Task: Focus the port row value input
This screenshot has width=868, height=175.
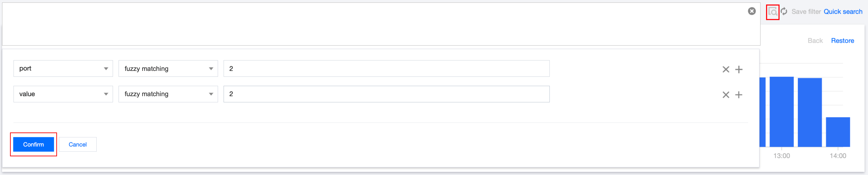Action: (x=386, y=68)
